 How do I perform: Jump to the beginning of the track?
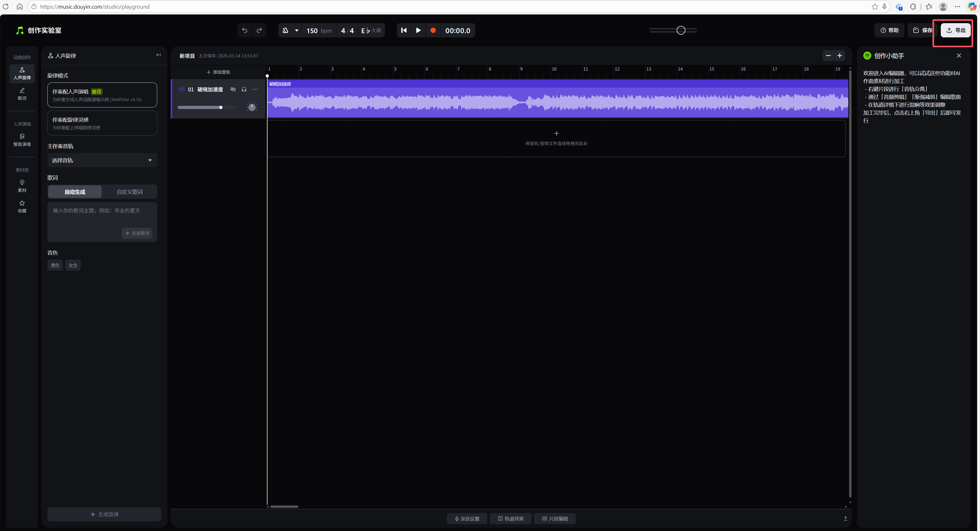tap(404, 31)
